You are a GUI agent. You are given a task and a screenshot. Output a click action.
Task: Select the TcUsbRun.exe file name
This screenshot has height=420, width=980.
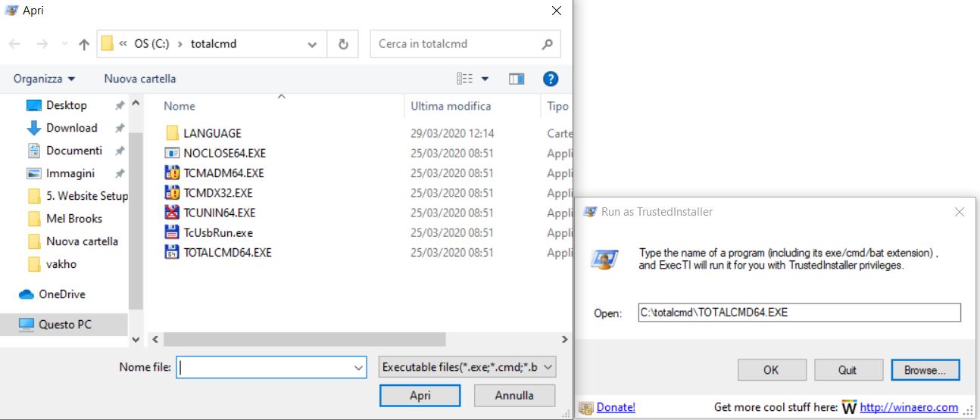[x=218, y=232]
